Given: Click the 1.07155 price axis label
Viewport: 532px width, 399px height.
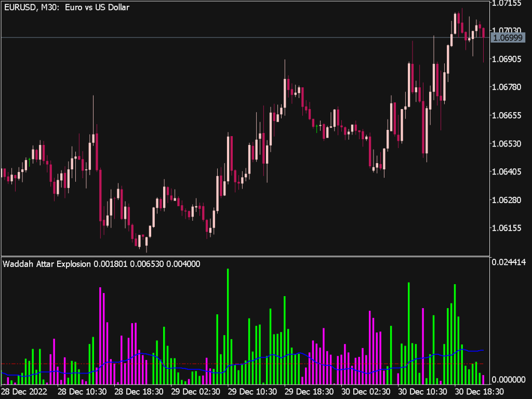Looking at the screenshot, I should pos(507,4).
